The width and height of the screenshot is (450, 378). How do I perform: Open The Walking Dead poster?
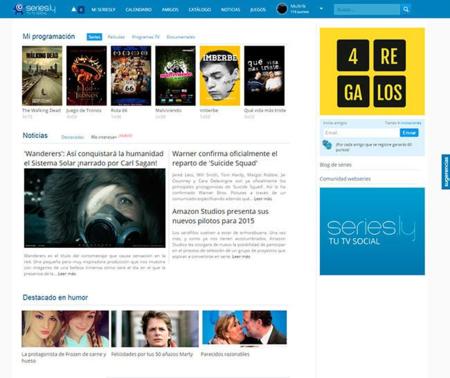(42, 76)
